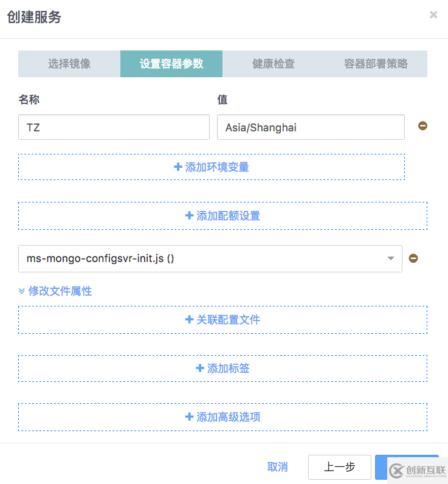Go to 健康检查 tab
Screen dimensions: 448x484
274,64
